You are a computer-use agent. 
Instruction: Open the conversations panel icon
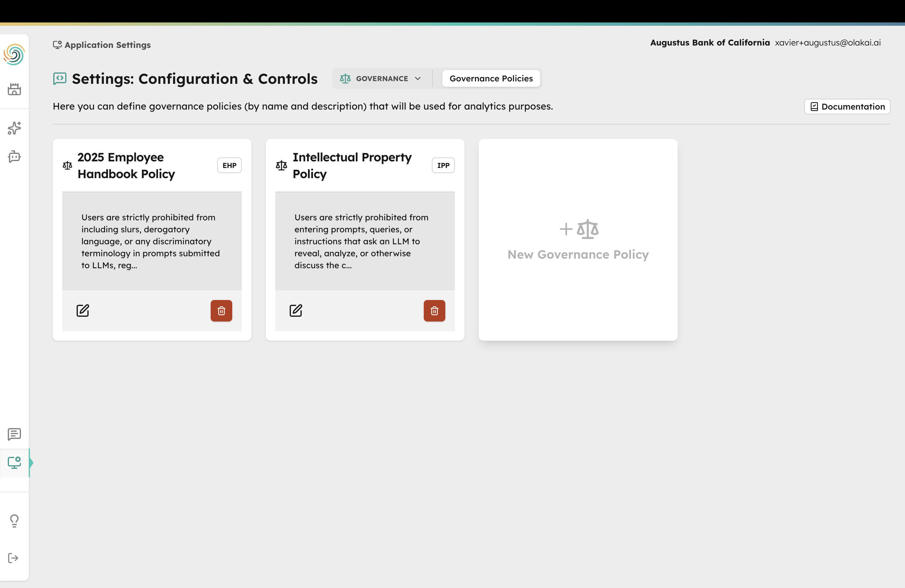[14, 434]
